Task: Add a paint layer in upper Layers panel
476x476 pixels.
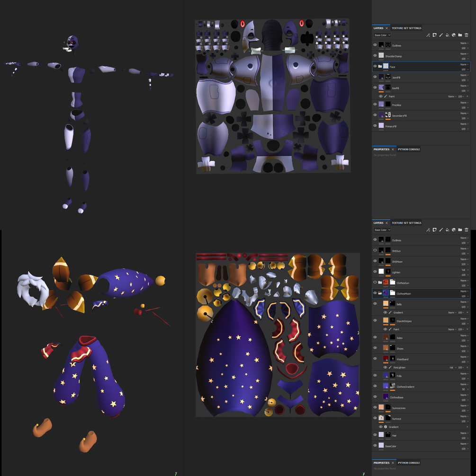Action: point(441,35)
